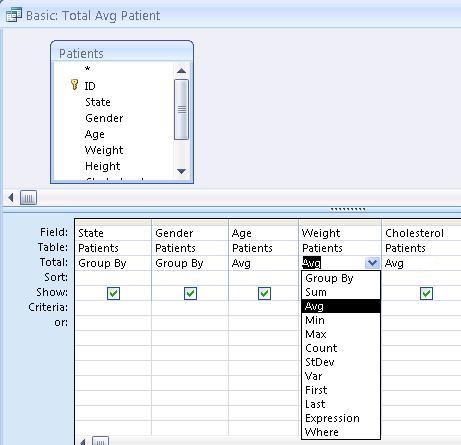The image size is (461, 445).
Task: Uncheck the Show checkbox for Cholesterol column
Action: coord(426,293)
